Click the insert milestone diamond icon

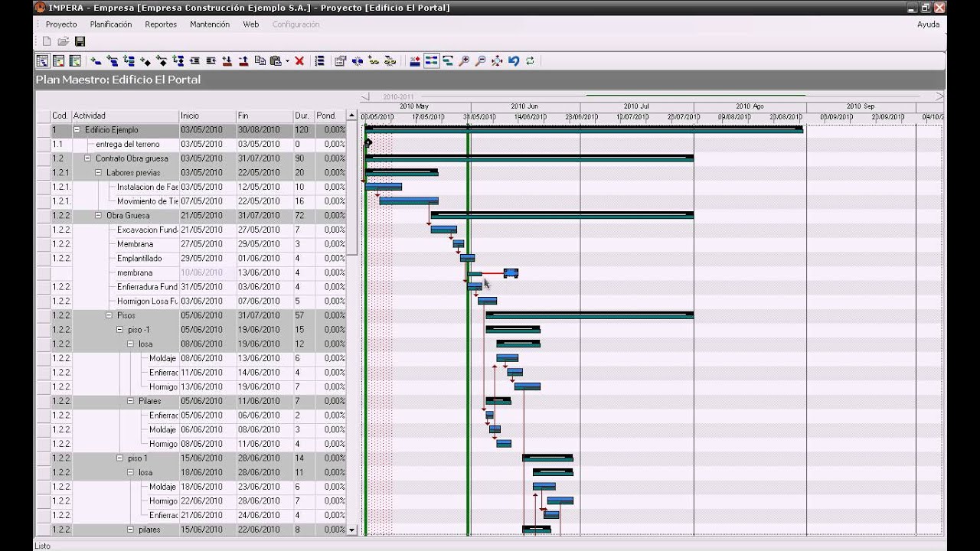click(x=145, y=61)
